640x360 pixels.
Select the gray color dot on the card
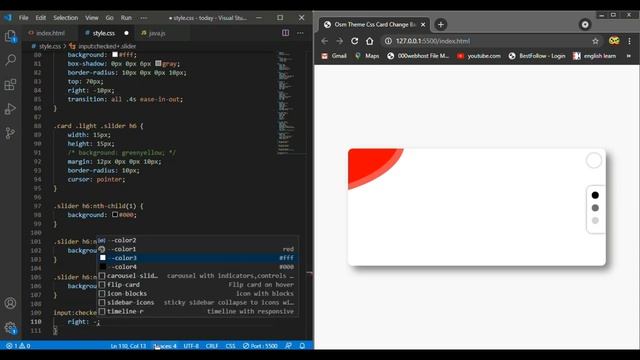click(595, 208)
